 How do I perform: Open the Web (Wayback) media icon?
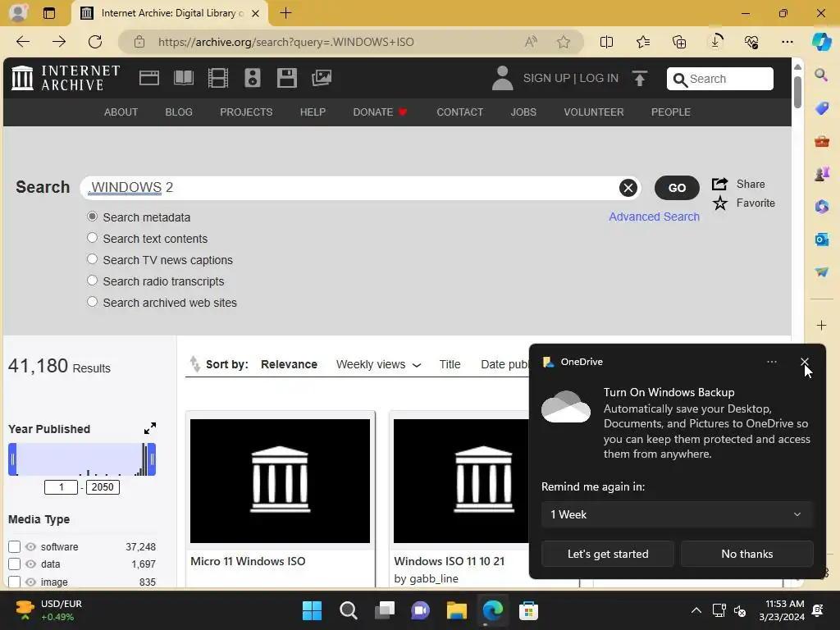click(149, 78)
